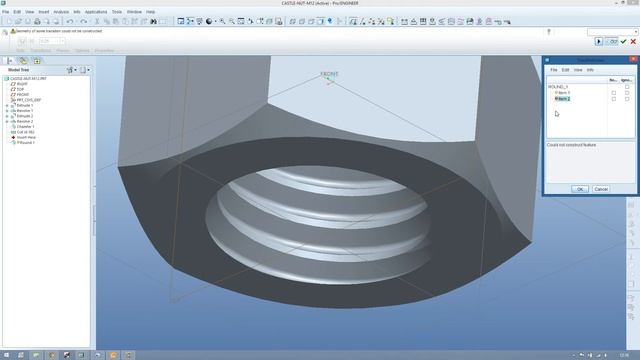Open File menu in Troubleshooter dialog

click(554, 70)
